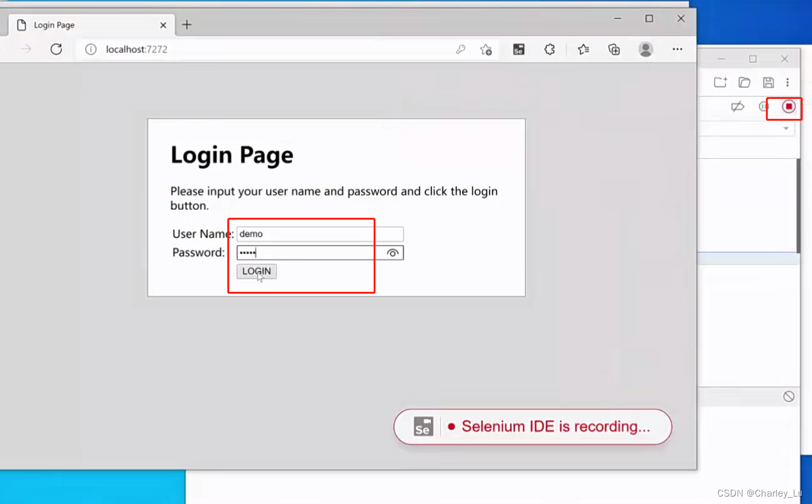The height and width of the screenshot is (504, 812).
Task: Click the Login Page heading
Action: 232,155
